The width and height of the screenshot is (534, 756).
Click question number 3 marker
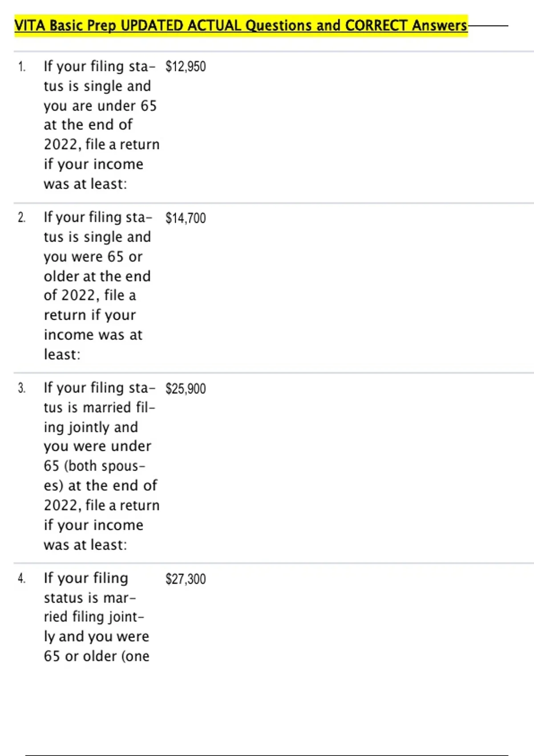point(22,388)
